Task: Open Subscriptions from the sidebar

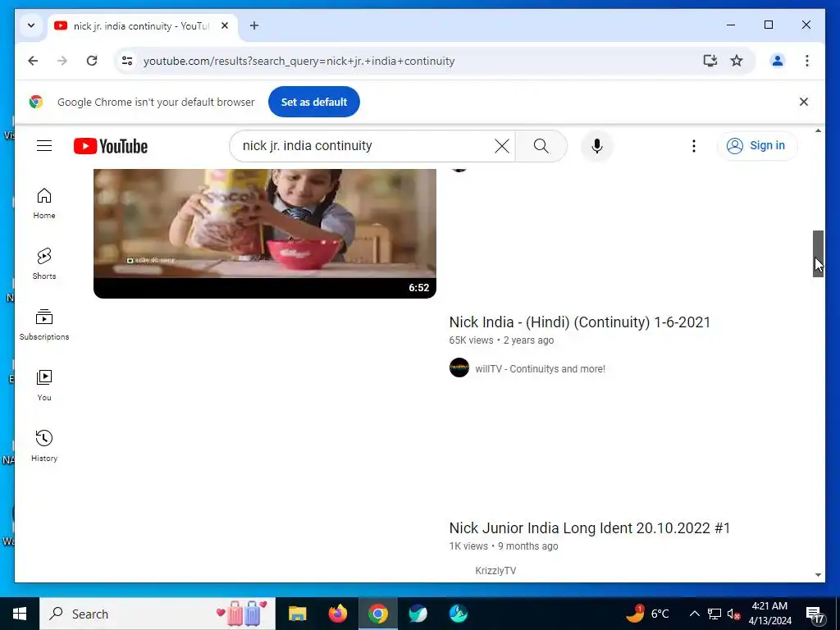Action: click(44, 325)
